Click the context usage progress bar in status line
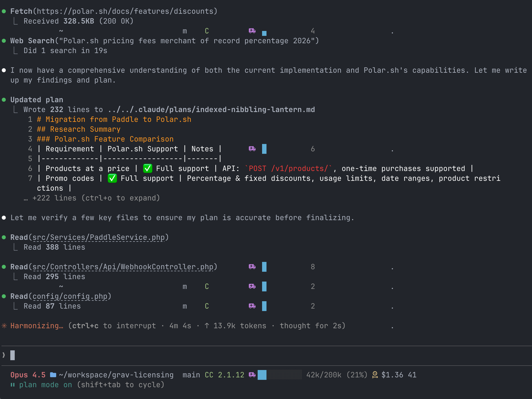532x399 pixels. (x=280, y=375)
